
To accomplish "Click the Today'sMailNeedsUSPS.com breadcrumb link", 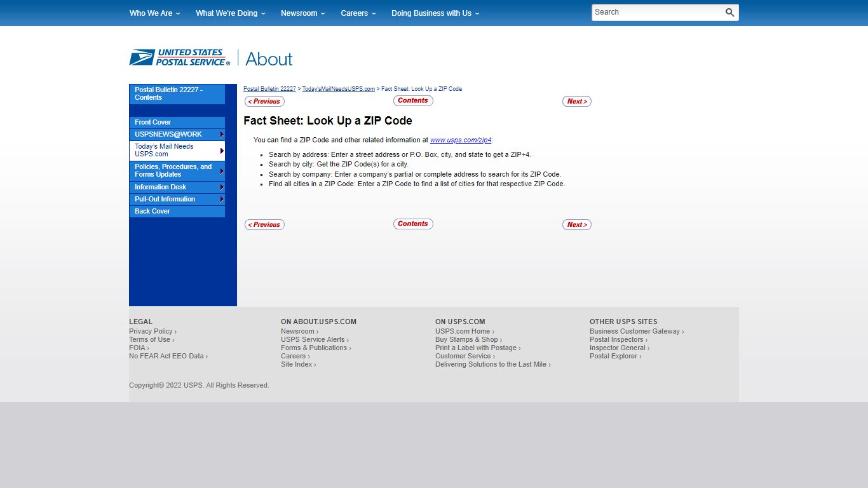I will (338, 89).
